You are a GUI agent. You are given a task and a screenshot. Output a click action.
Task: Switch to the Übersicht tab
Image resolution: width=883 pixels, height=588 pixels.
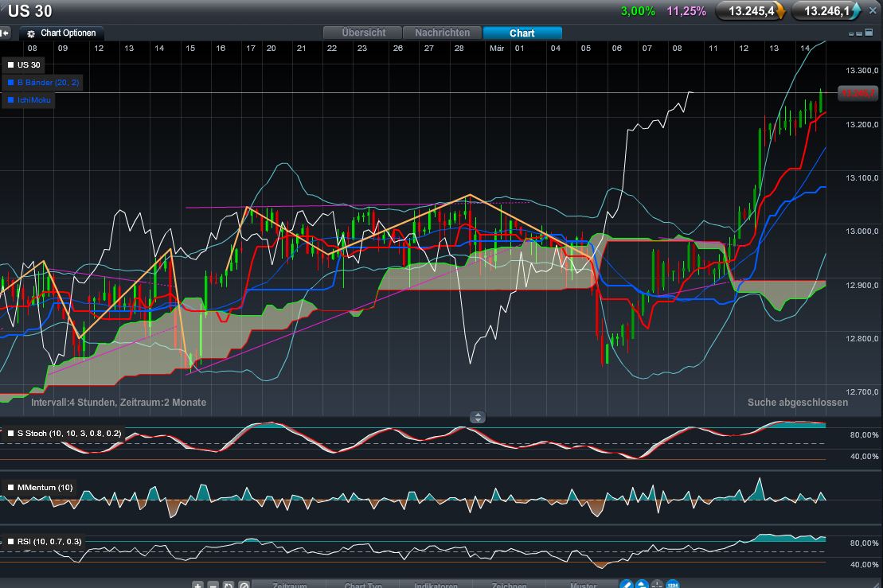[362, 33]
